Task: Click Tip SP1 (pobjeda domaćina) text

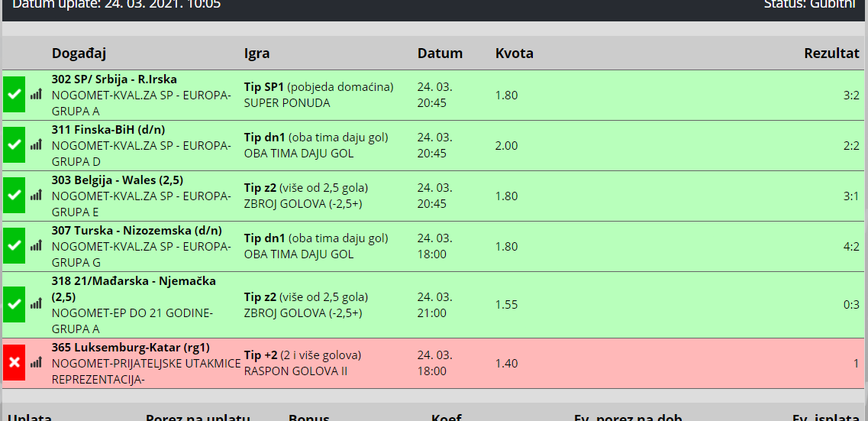Action: tap(318, 87)
